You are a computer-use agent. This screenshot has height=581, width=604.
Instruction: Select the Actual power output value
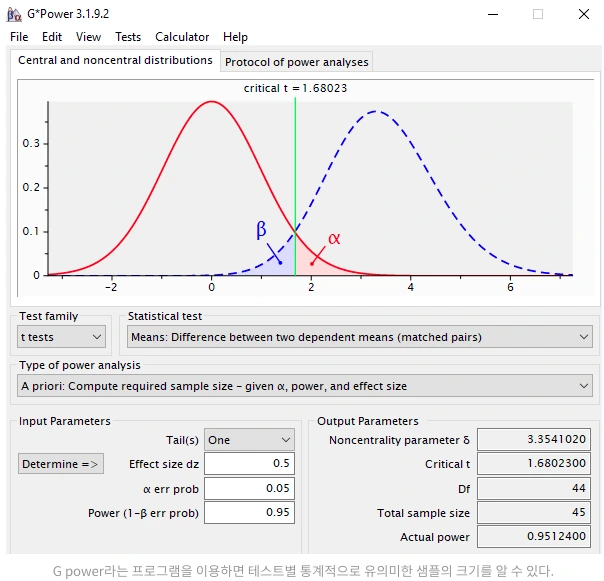[534, 536]
